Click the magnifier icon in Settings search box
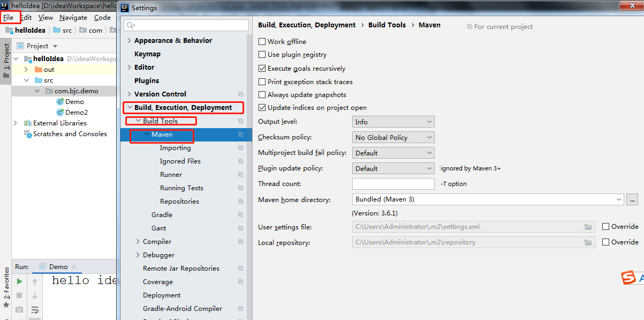644x320 pixels. pos(131,25)
